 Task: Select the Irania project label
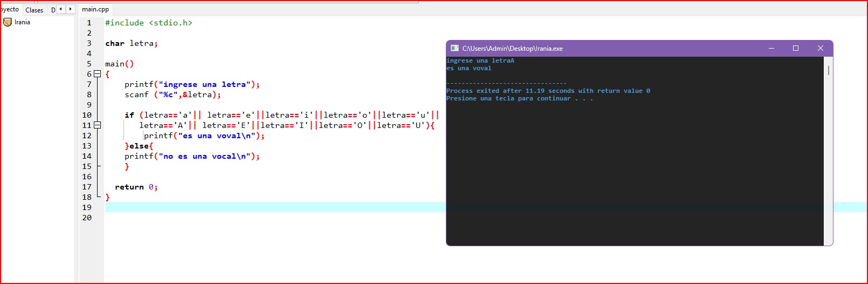pos(22,22)
